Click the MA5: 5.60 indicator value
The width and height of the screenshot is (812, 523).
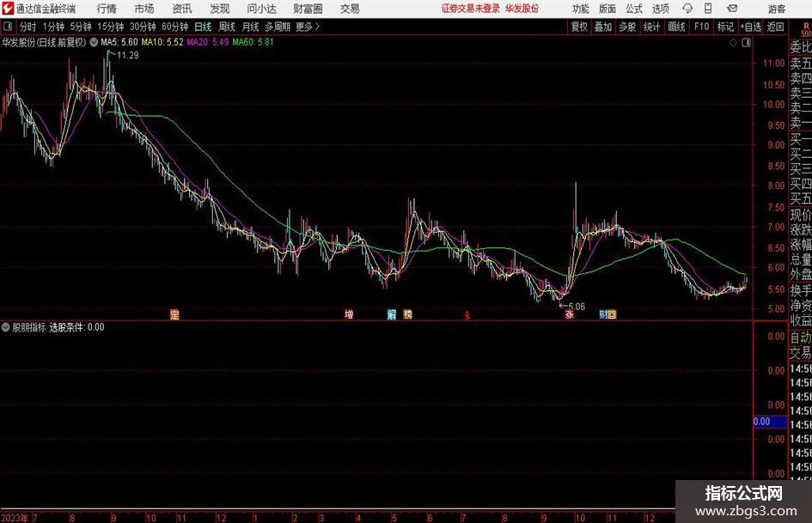pyautogui.click(x=119, y=42)
